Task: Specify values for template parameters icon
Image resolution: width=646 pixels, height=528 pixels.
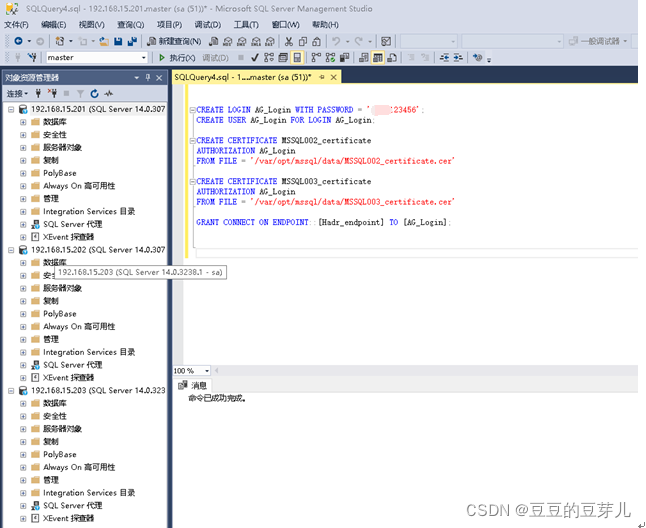Action: [477, 57]
